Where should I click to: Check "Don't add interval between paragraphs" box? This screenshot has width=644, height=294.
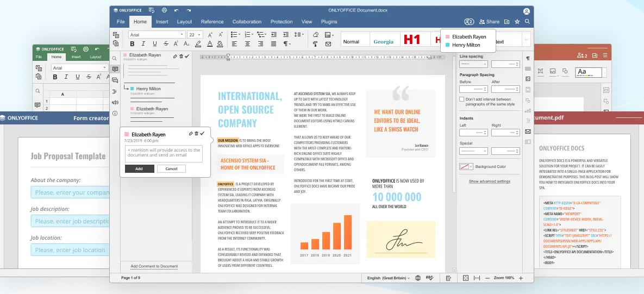coord(462,99)
